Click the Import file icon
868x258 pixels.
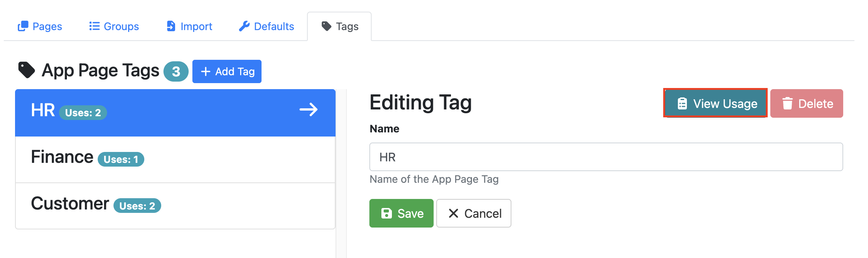171,26
